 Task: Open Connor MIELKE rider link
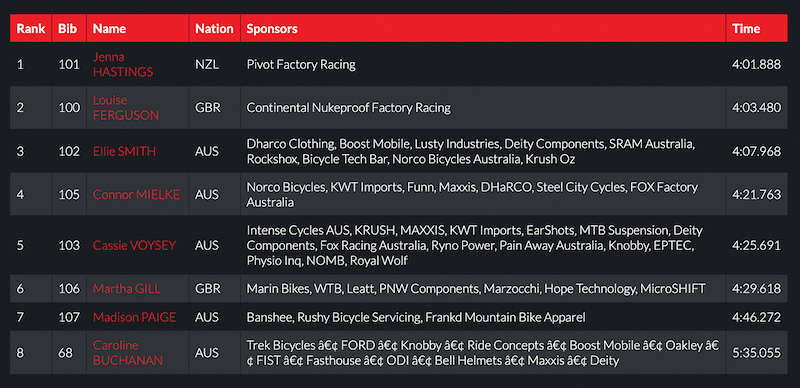(136, 195)
